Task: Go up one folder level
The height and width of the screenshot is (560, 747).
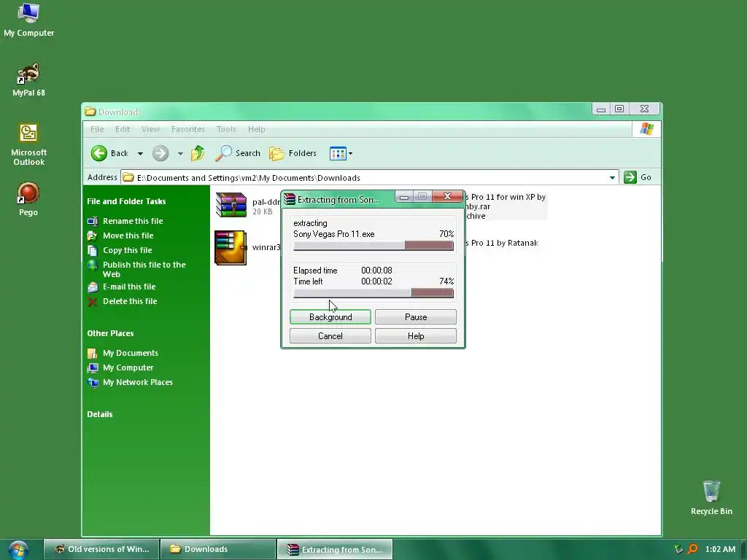Action: click(x=198, y=153)
